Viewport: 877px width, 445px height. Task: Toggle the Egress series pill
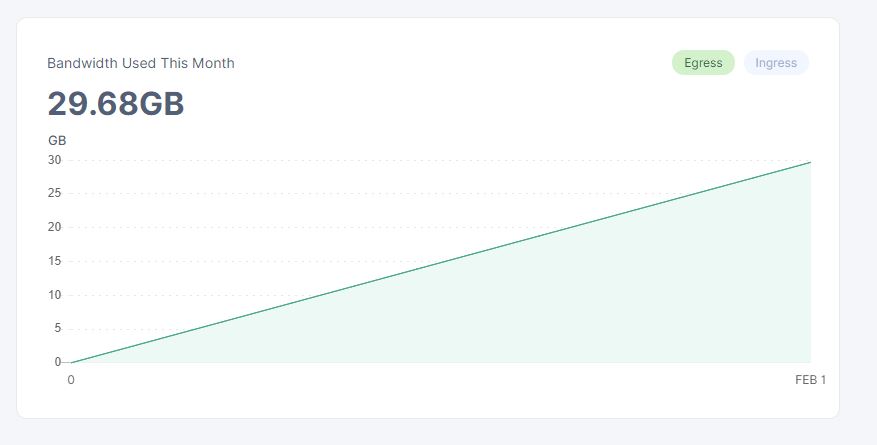pyautogui.click(x=703, y=63)
